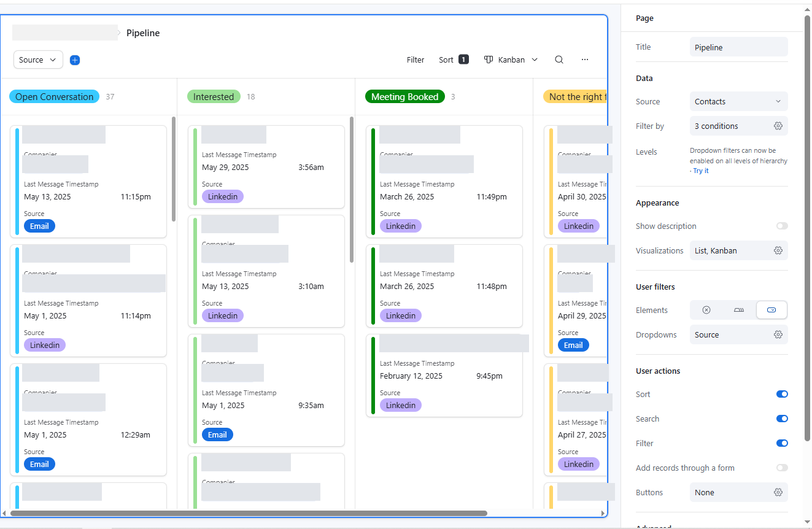Click the Interested column label

coord(214,96)
